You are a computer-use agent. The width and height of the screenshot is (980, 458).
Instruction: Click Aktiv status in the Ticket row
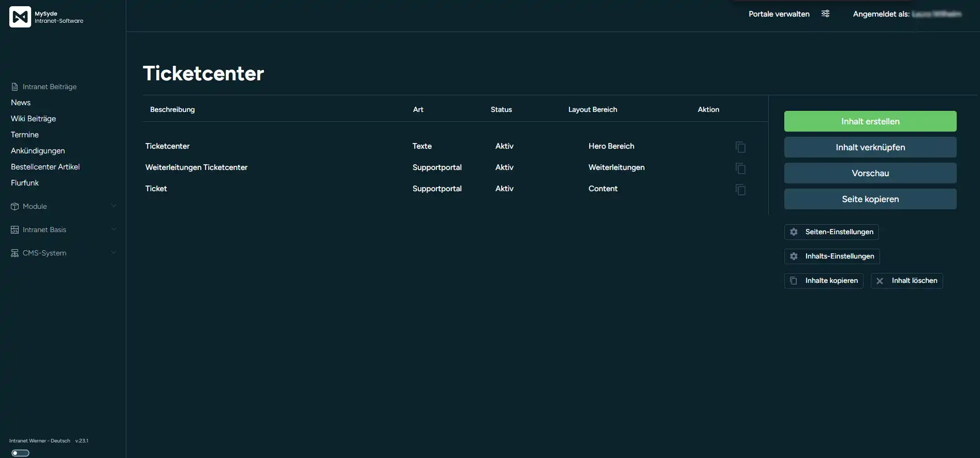tap(504, 189)
